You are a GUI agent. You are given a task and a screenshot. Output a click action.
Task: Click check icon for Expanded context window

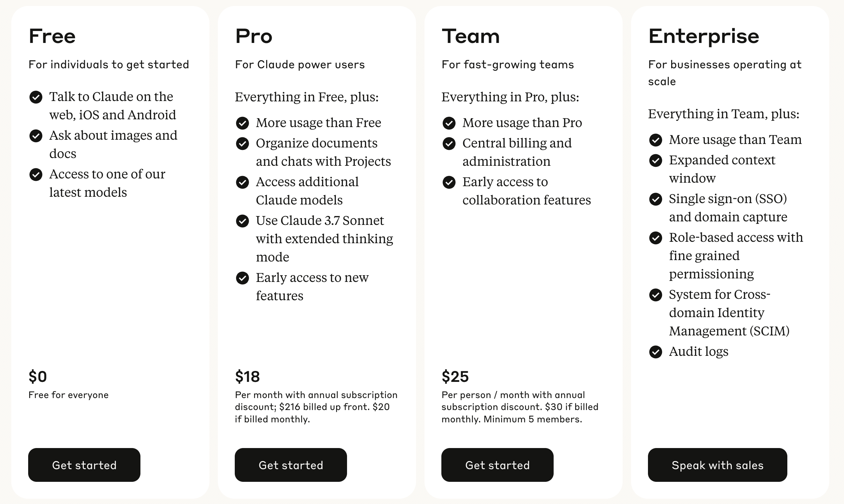tap(656, 160)
